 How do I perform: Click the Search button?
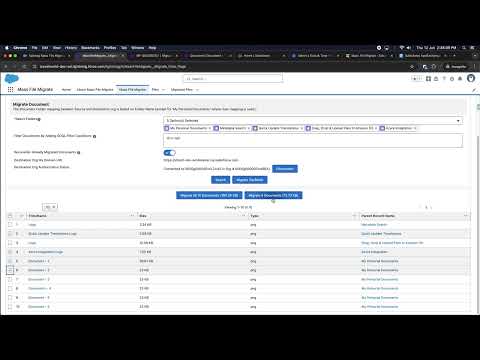point(220,180)
